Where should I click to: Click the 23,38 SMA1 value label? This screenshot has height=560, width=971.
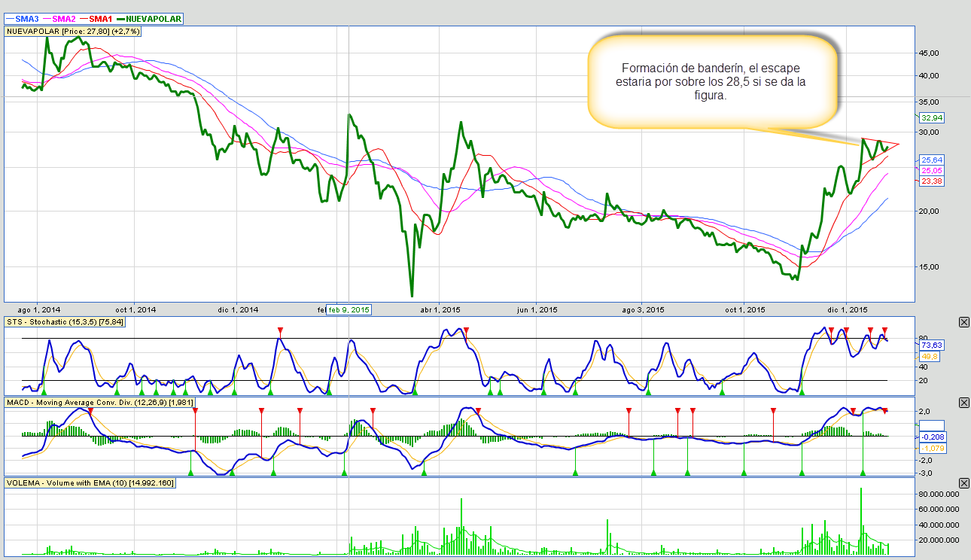932,181
